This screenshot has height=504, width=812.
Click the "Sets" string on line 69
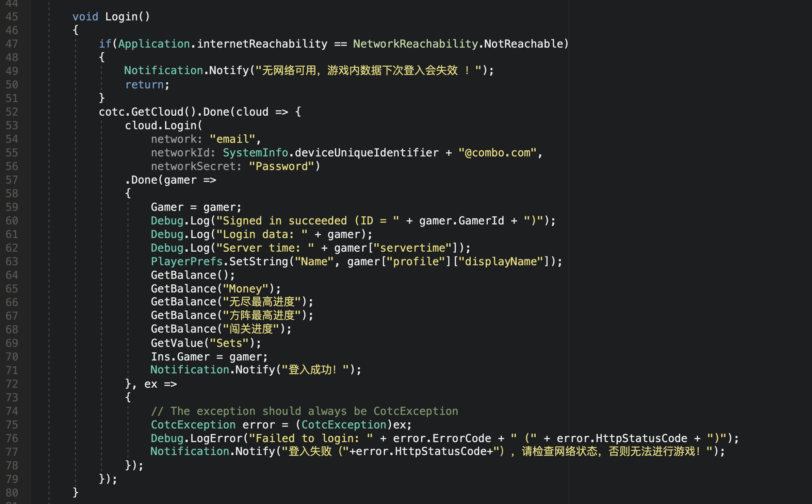[229, 343]
